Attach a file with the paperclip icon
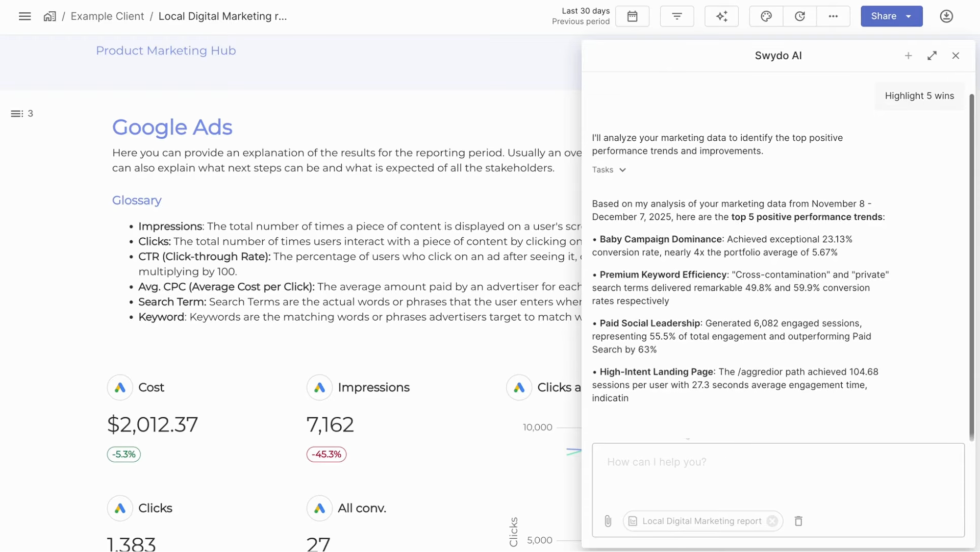This screenshot has height=552, width=980. [x=607, y=521]
